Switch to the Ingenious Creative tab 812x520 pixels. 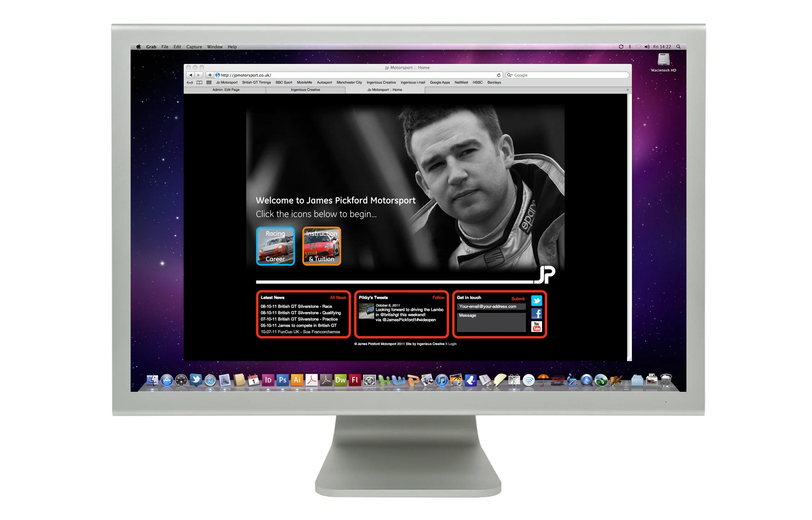(305, 90)
